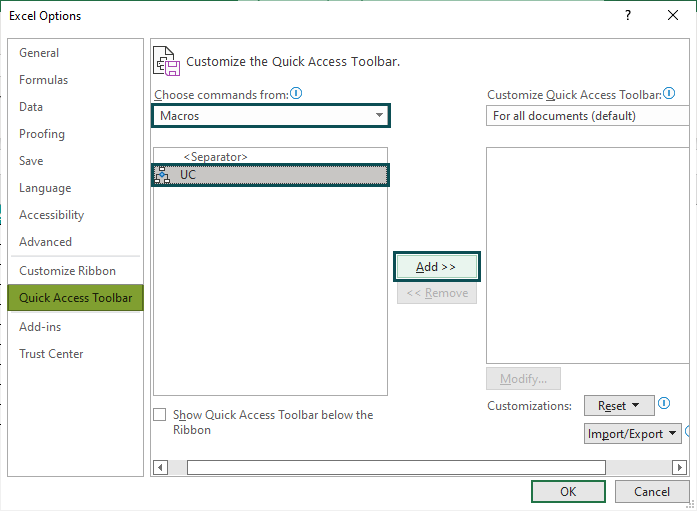This screenshot has height=511, width=697.
Task: Click info icon next to Reset button
Action: 664,403
